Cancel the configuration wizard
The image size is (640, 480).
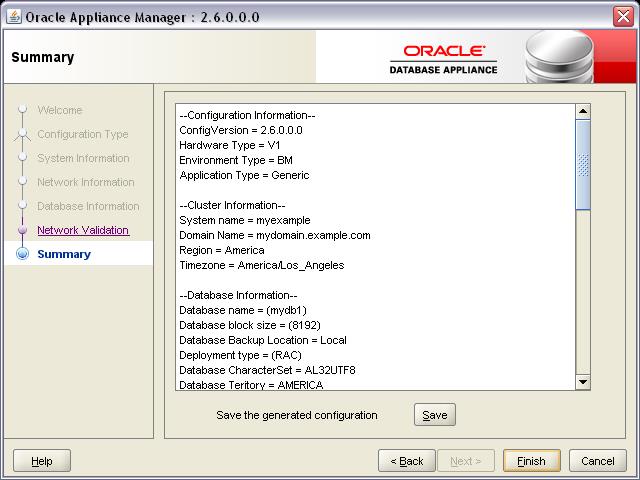click(x=598, y=461)
